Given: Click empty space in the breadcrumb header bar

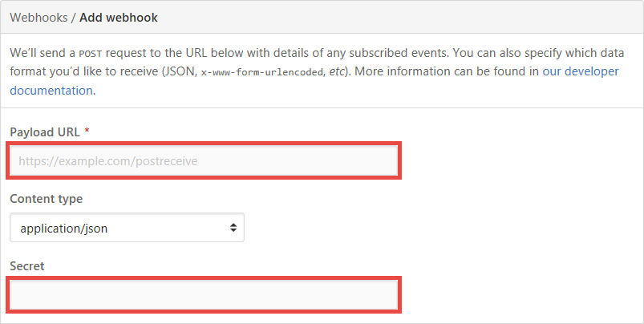Looking at the screenshot, I should [401, 17].
